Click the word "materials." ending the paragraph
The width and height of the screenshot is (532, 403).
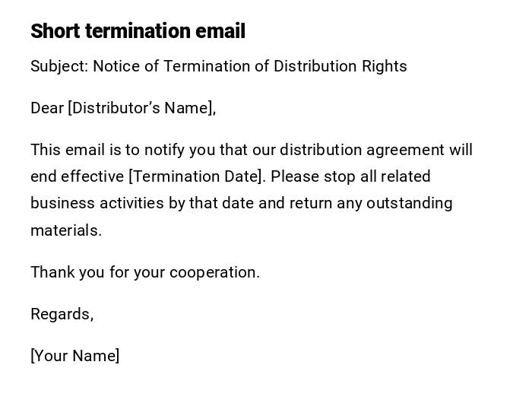pos(66,230)
